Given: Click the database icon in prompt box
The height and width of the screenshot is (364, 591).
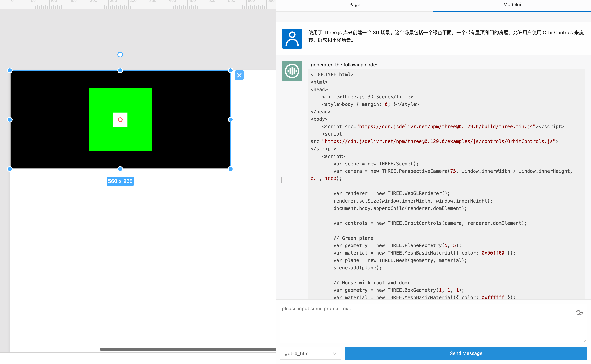Looking at the screenshot, I should tap(579, 312).
